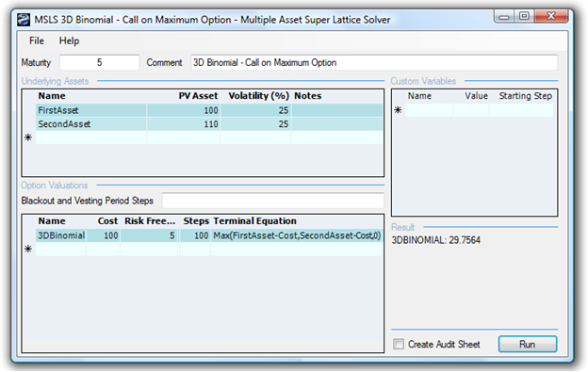588x372 pixels.
Task: Click the Name column header in Underlying Assets
Action: (52, 96)
